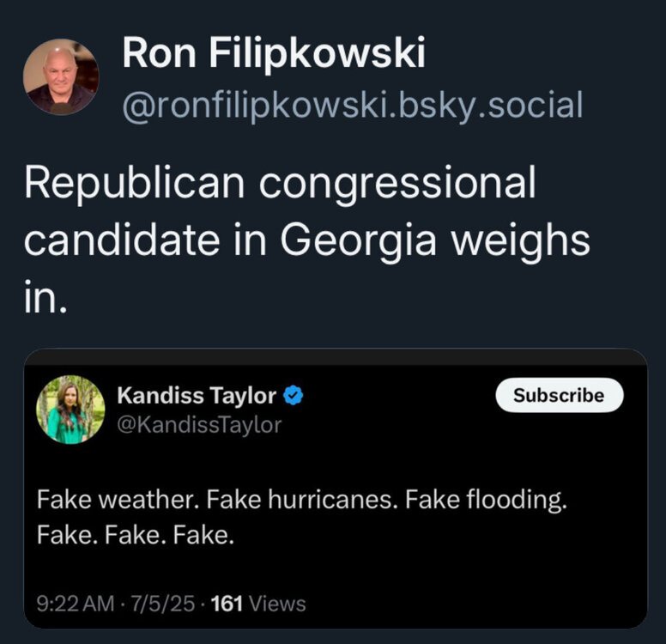Click the "candidate in Georgia weighs" text line

pos(306,240)
